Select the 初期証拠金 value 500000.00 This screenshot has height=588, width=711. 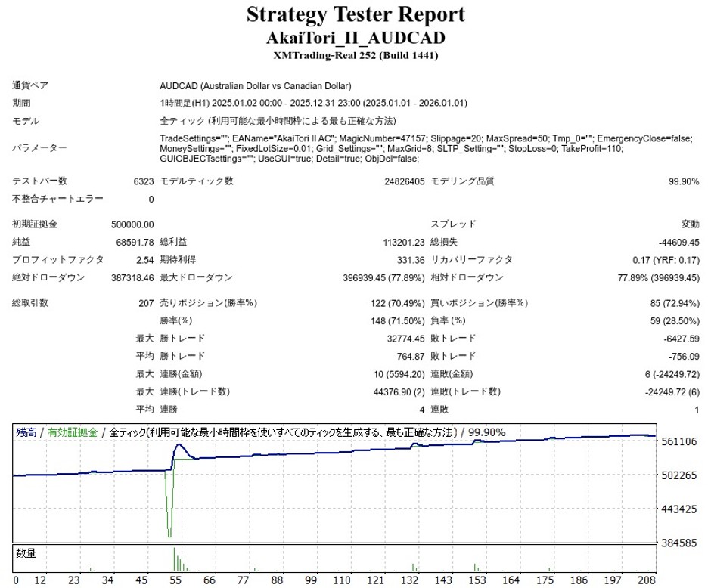pyautogui.click(x=132, y=224)
